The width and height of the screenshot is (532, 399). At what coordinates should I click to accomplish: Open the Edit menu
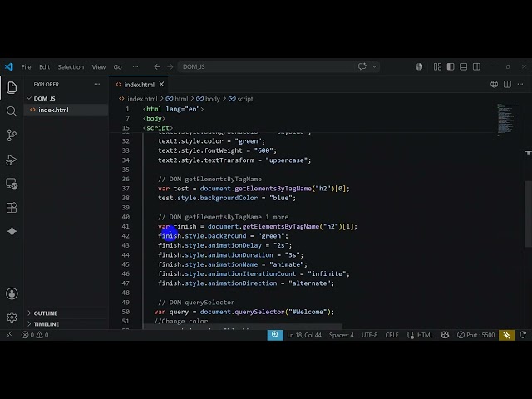coord(44,66)
